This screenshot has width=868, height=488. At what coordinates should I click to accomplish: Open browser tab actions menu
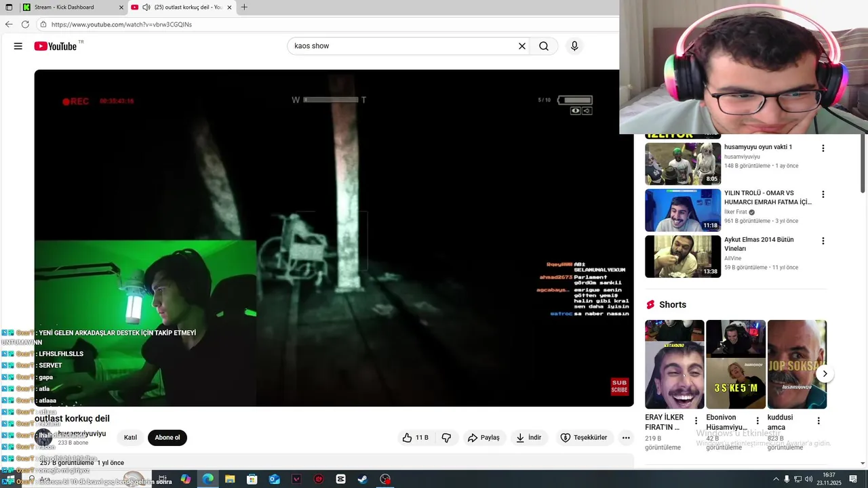(x=9, y=7)
